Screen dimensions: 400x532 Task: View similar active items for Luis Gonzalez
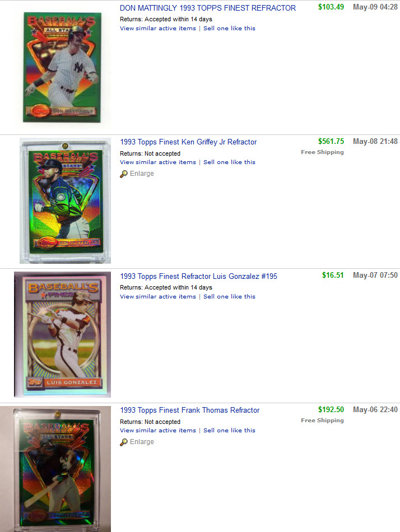[158, 297]
